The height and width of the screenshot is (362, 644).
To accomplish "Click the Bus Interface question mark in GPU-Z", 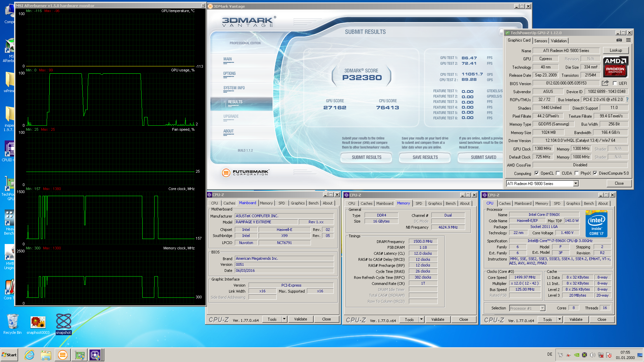I will point(627,100).
